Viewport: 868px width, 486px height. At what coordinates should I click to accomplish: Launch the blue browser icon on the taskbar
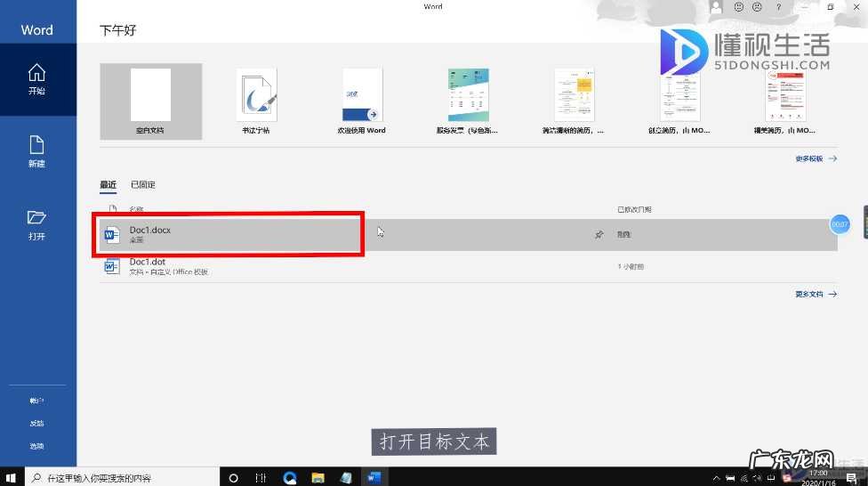click(x=290, y=478)
